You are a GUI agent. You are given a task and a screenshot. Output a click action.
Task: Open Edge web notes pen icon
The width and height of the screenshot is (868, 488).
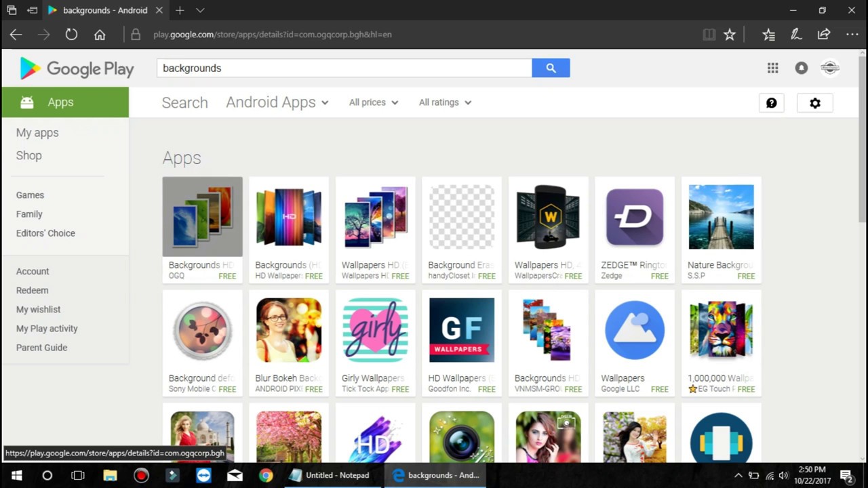(796, 35)
